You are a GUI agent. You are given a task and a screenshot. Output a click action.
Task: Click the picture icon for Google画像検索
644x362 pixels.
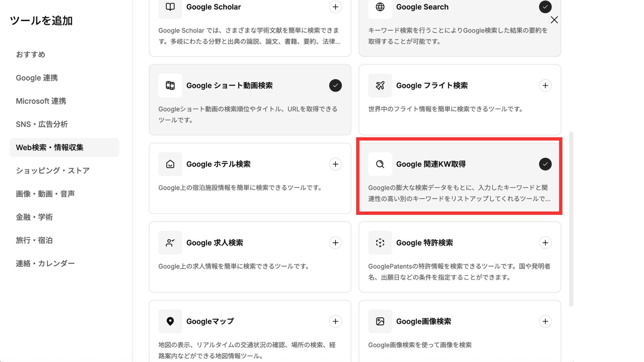[x=380, y=321]
